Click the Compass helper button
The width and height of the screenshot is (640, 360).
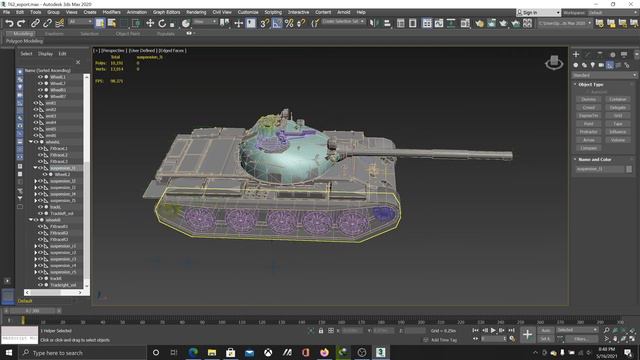click(588, 148)
